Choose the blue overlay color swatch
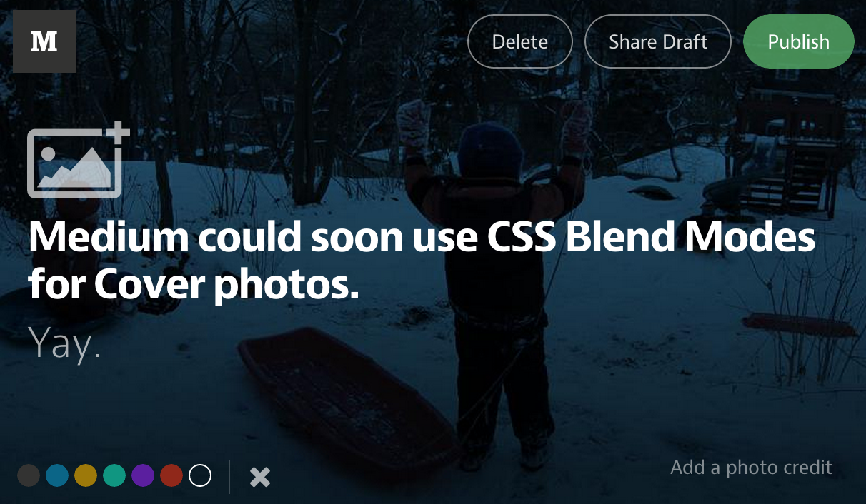 pyautogui.click(x=57, y=475)
